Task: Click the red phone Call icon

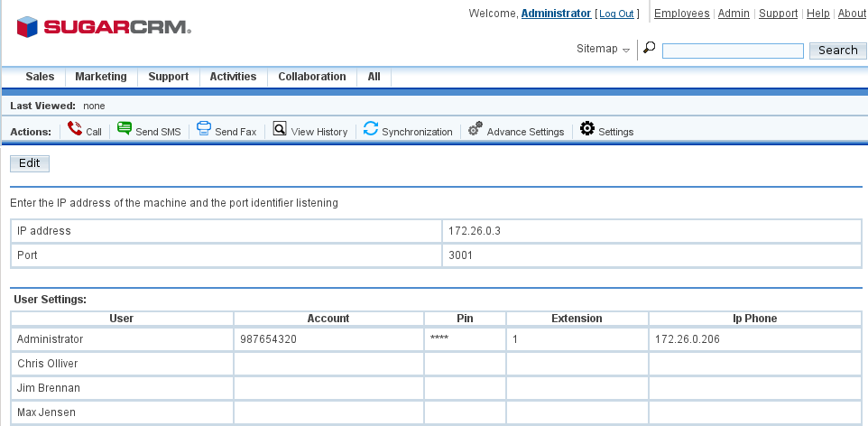Action: point(75,130)
